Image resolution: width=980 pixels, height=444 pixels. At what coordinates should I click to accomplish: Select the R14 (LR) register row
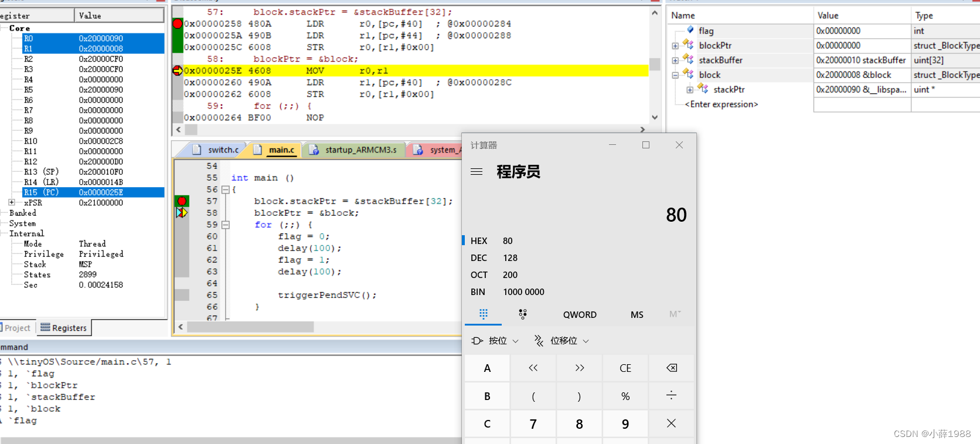(x=93, y=182)
